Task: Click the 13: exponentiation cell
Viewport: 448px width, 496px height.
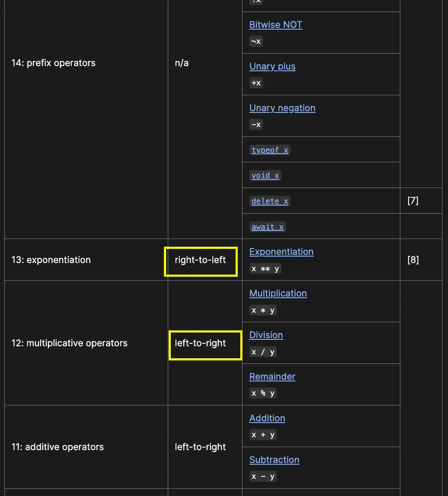Action: [x=86, y=260]
